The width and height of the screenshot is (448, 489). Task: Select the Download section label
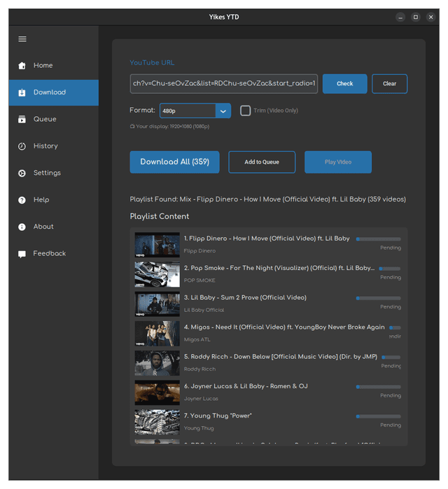click(50, 92)
